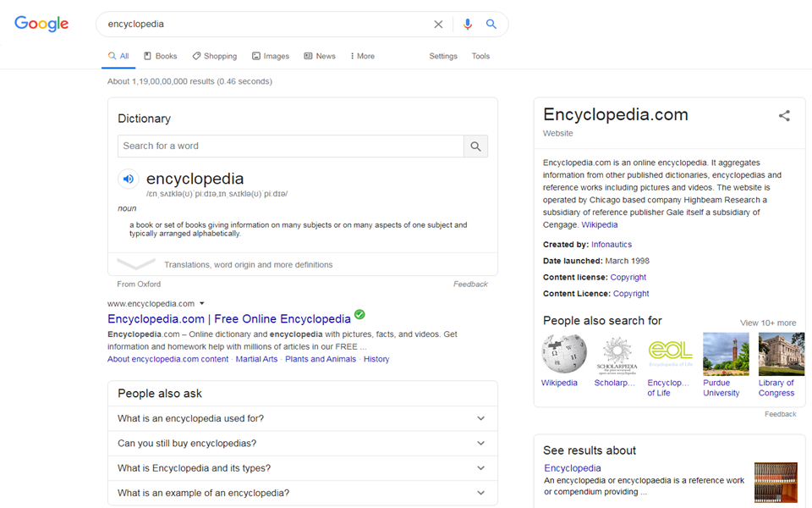Open the Martial Arts sitelink
This screenshot has height=508, width=812.
pos(256,359)
